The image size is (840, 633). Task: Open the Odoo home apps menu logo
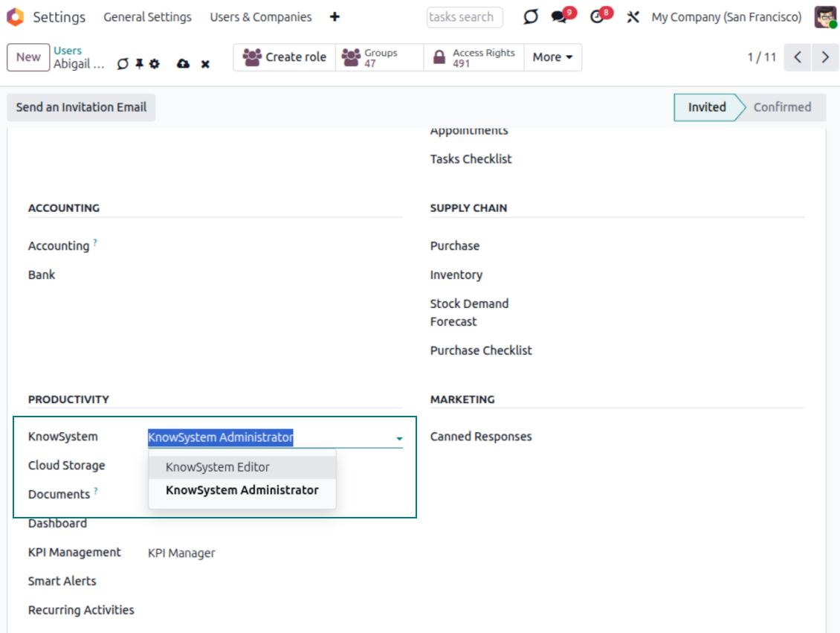pos(15,17)
